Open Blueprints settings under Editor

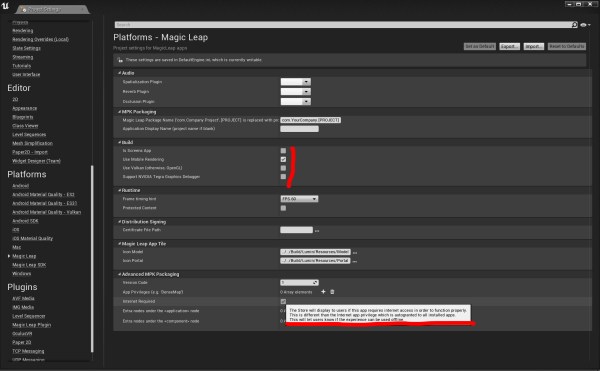(x=23, y=117)
